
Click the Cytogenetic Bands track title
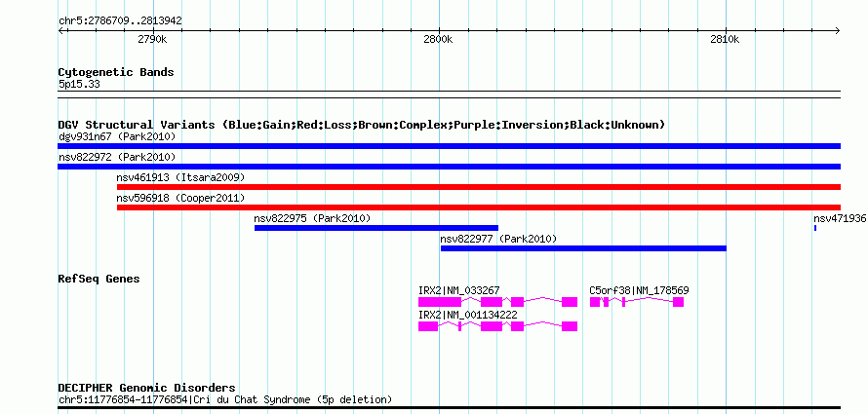click(116, 72)
